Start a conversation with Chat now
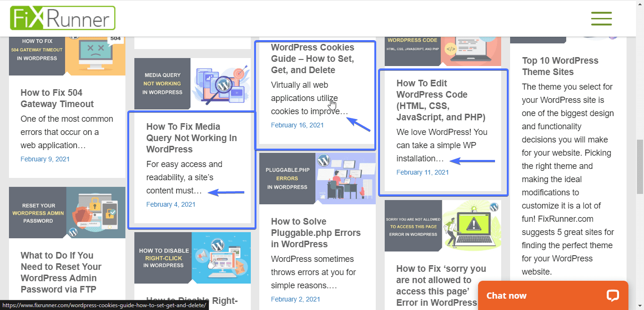 (553, 295)
